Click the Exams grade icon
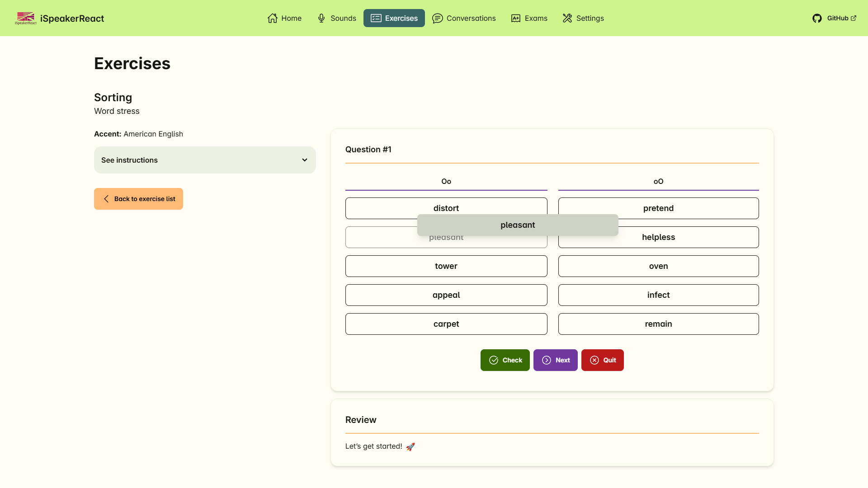This screenshot has width=868, height=488. (516, 18)
